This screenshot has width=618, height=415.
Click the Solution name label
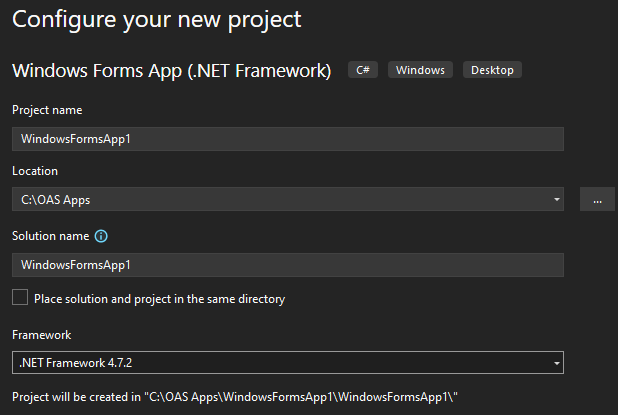[x=50, y=237]
